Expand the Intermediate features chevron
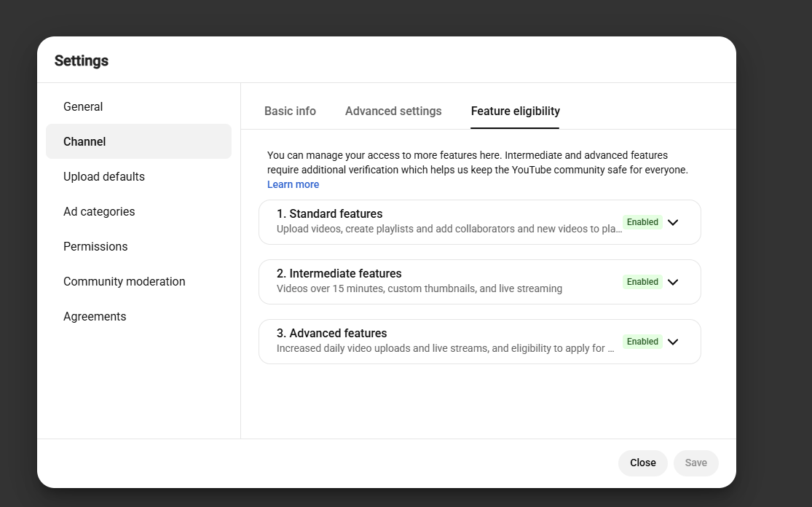Screen dimensions: 812x507 click(x=673, y=282)
